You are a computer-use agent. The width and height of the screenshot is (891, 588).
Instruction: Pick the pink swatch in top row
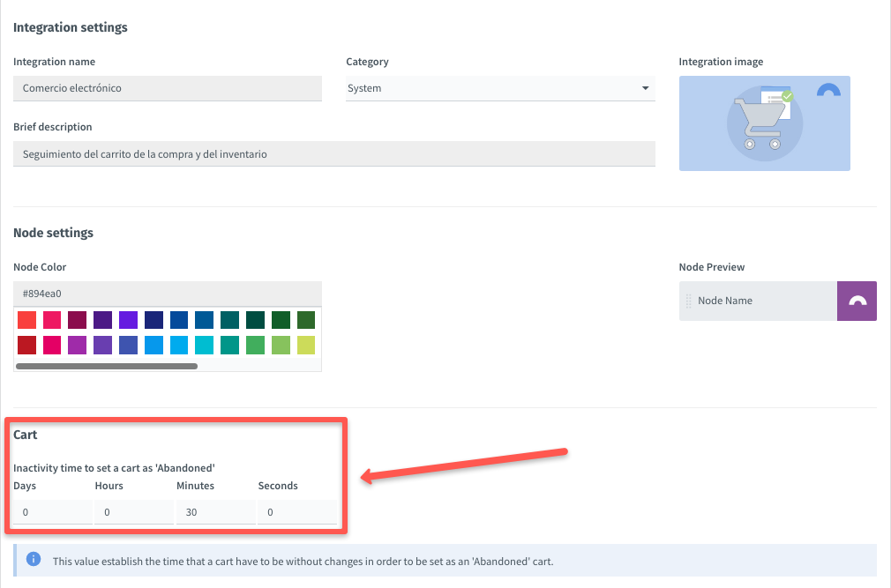[52, 320]
